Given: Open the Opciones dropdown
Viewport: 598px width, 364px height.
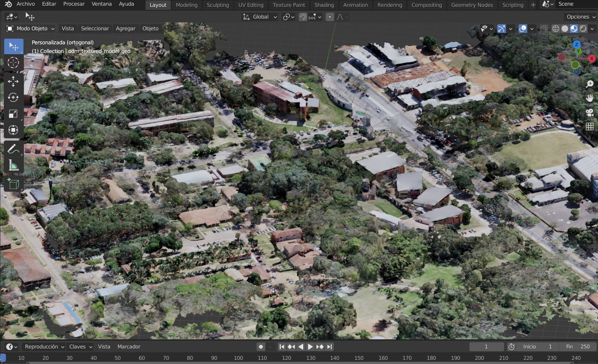Looking at the screenshot, I should pyautogui.click(x=580, y=17).
